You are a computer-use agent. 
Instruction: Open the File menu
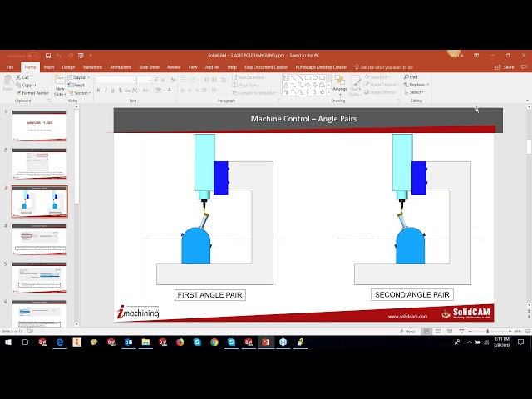coord(10,67)
